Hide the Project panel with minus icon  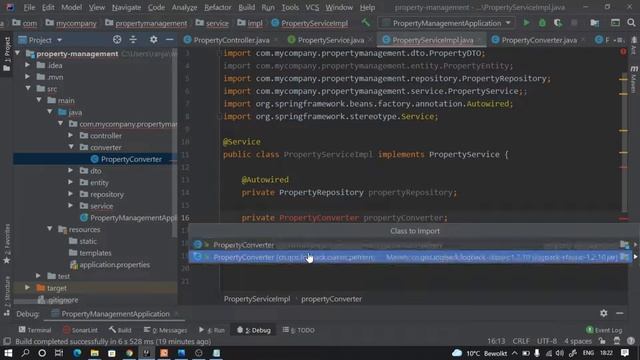tap(169, 40)
